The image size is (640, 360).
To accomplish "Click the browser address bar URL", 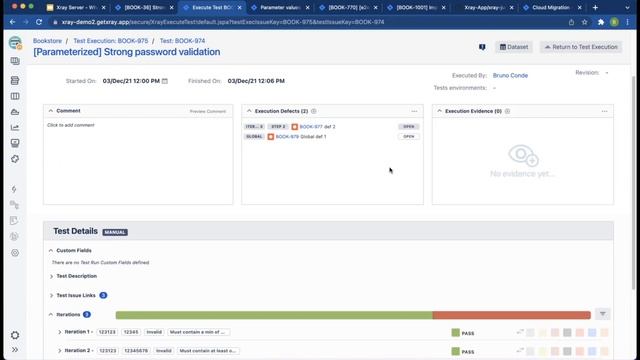I will [223, 22].
